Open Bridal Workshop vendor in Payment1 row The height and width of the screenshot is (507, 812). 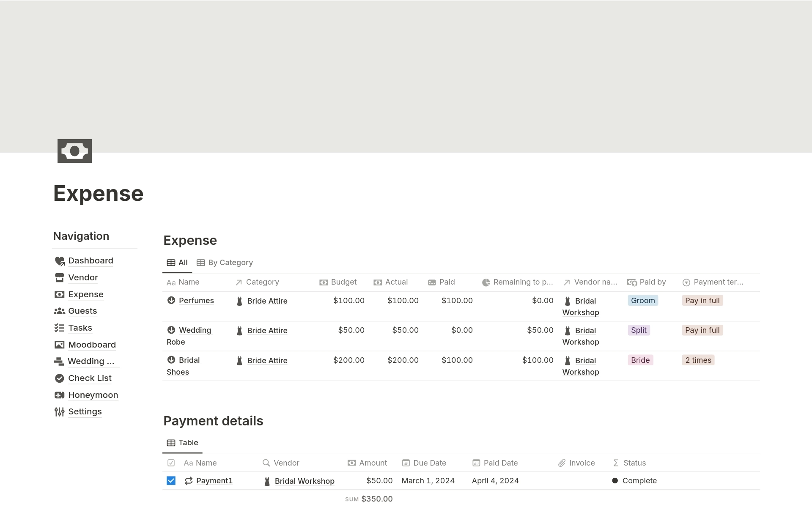304,481
